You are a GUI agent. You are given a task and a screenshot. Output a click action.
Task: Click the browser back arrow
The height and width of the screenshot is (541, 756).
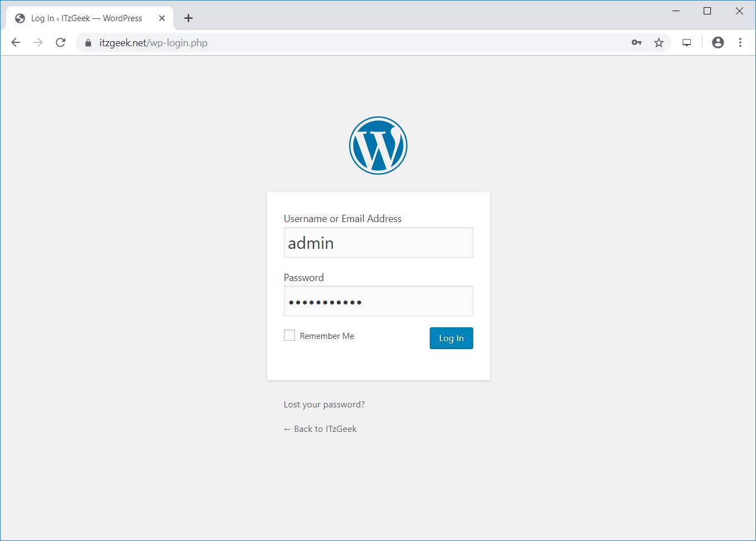point(16,43)
